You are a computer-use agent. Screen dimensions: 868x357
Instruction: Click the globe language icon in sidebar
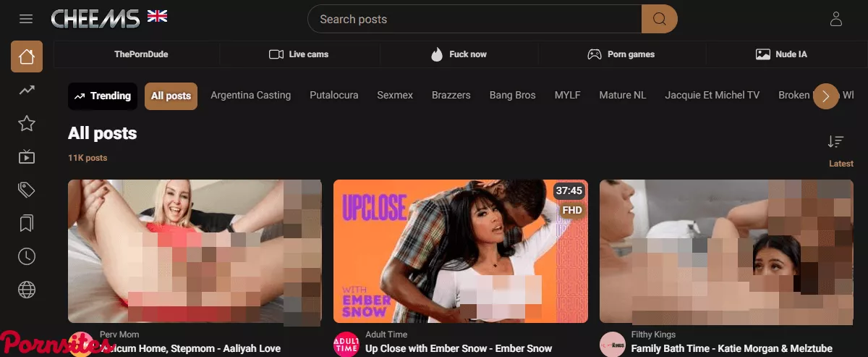(27, 290)
